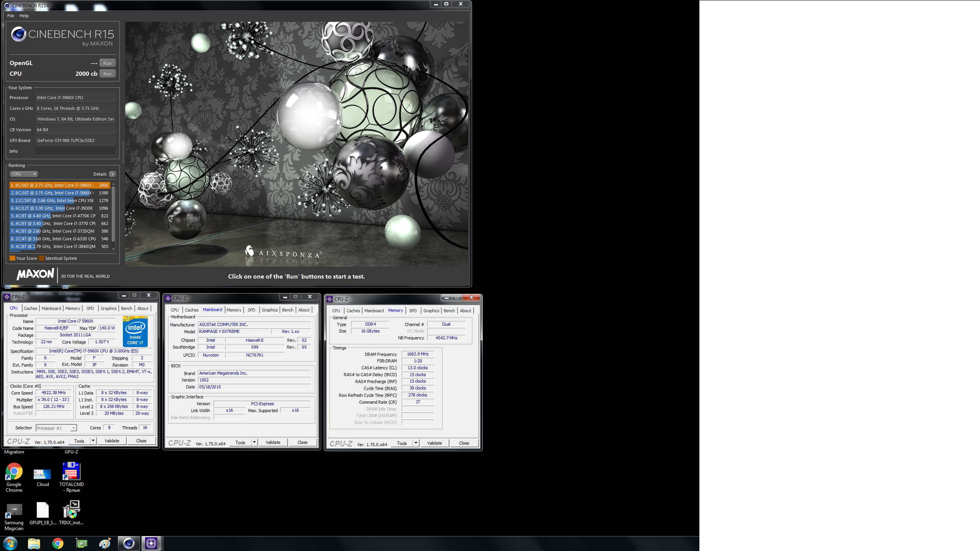Click the Memory CPU-Z window title icon
Image resolution: width=980 pixels, height=551 pixels.
330,299
